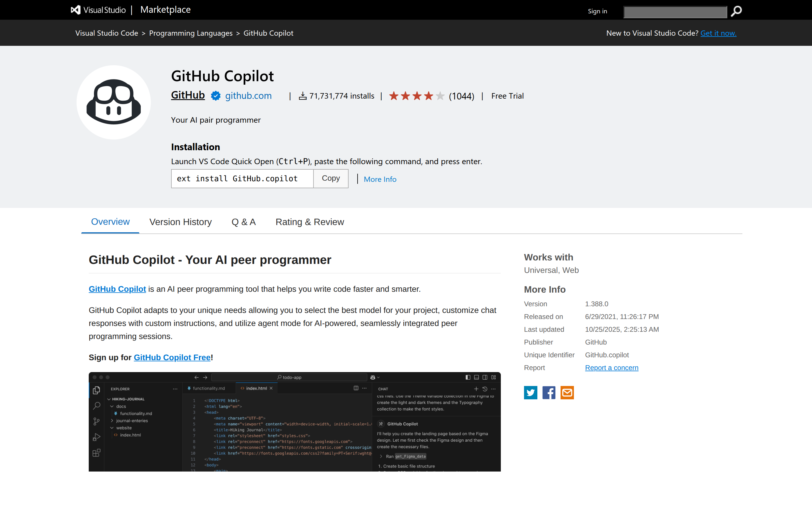Switch to the Version History tab

point(180,222)
